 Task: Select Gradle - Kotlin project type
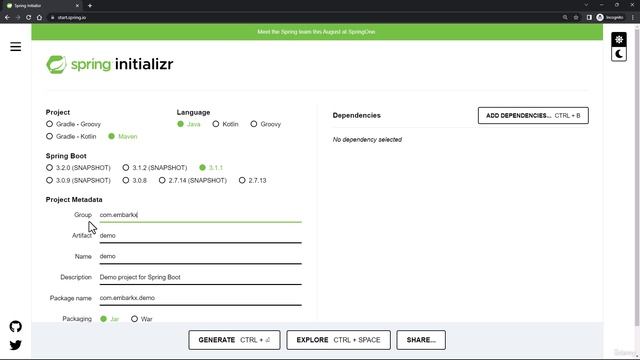tap(71, 136)
